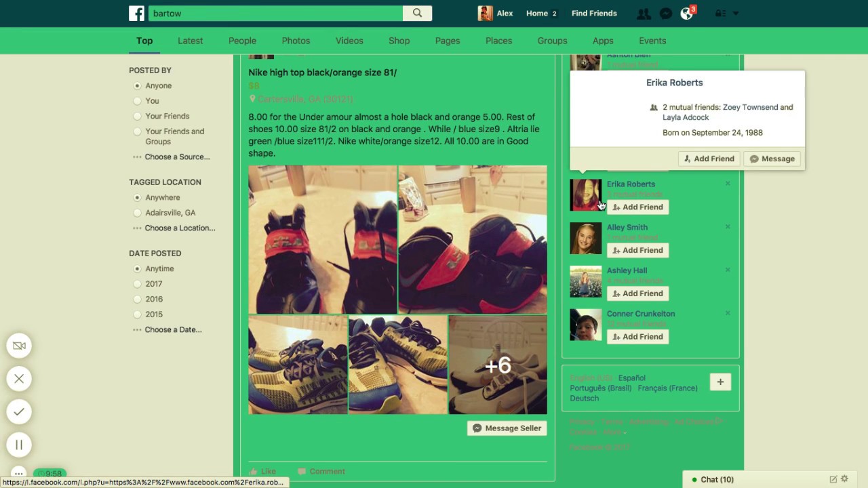Select Adairsville, GA location radio
Screen dimensions: 868x488
pyautogui.click(x=137, y=213)
